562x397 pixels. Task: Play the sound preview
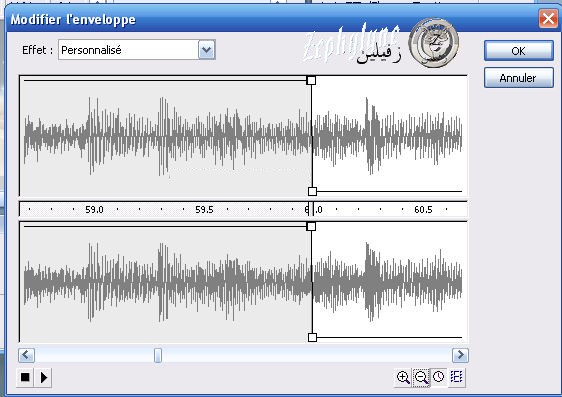44,377
